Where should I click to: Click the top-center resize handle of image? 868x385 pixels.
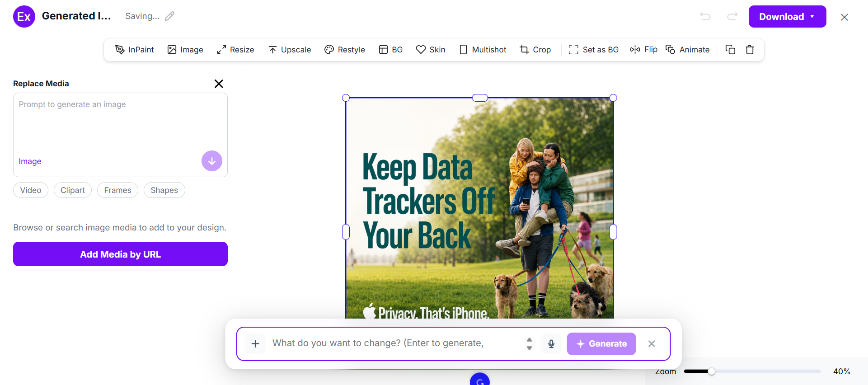pos(480,98)
